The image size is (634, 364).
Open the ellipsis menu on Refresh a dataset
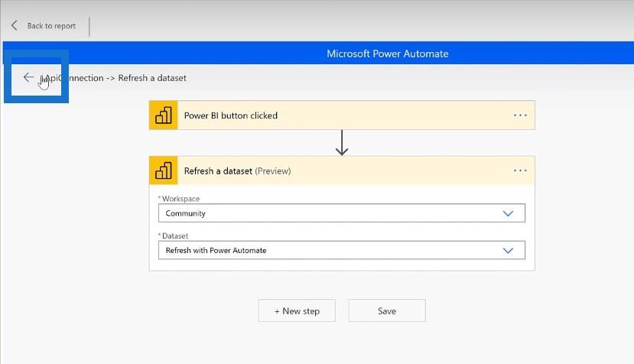[x=520, y=171]
